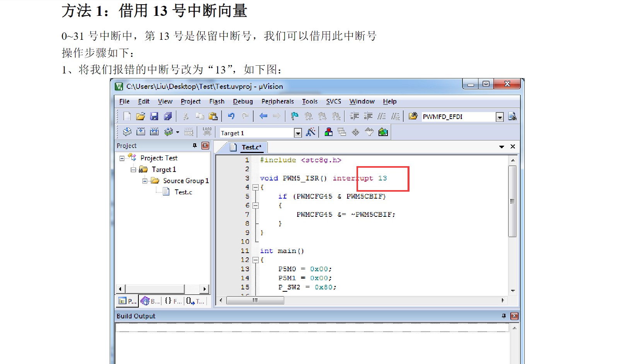This screenshot has height=364, width=626.
Task: Click the Navigate Forward arrow icon
Action: pyautogui.click(x=277, y=116)
